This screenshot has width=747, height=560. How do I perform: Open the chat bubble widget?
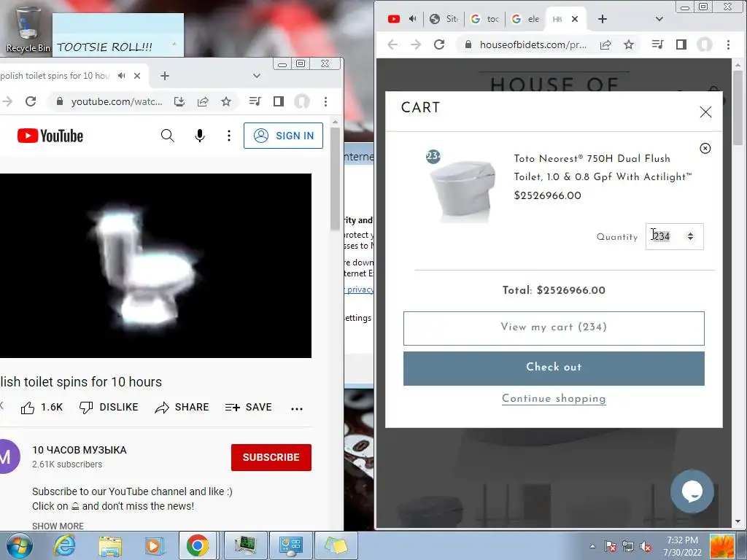coord(692,491)
